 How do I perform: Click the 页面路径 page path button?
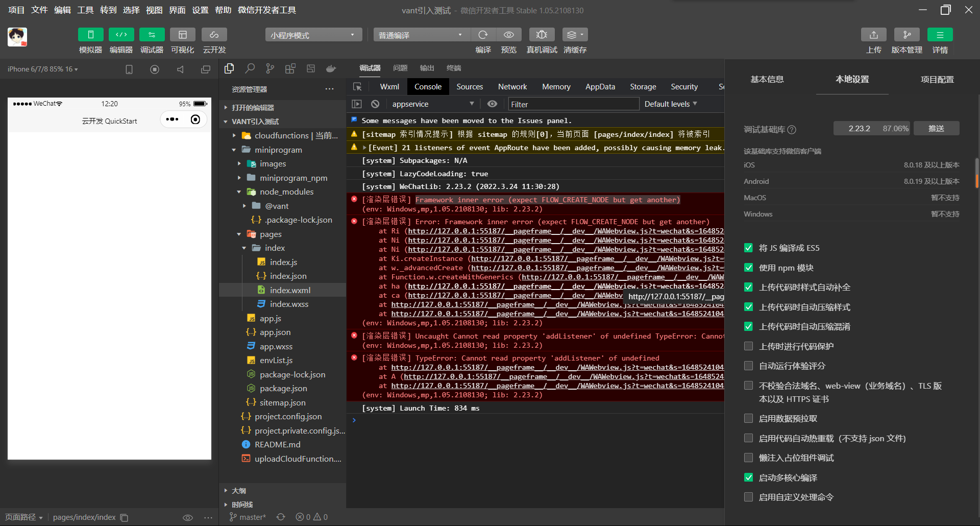click(x=24, y=517)
